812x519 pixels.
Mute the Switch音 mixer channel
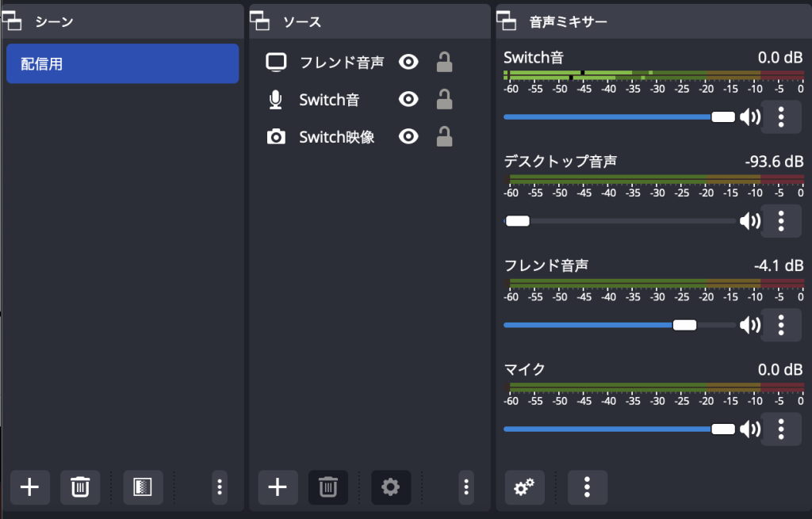coord(750,117)
